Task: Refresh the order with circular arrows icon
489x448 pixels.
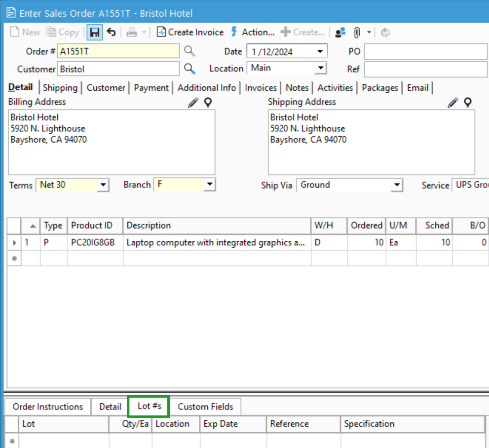Action: point(384,32)
